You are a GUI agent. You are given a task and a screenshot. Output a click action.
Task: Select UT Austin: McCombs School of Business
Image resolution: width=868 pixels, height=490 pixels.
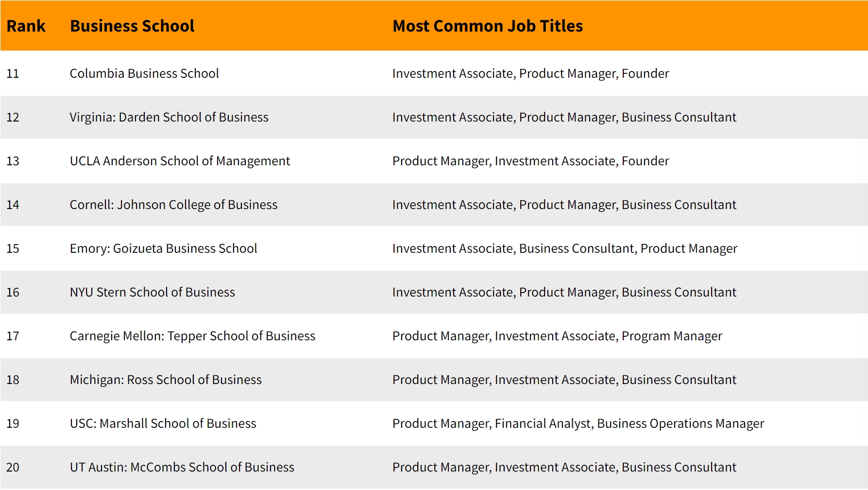pos(182,467)
